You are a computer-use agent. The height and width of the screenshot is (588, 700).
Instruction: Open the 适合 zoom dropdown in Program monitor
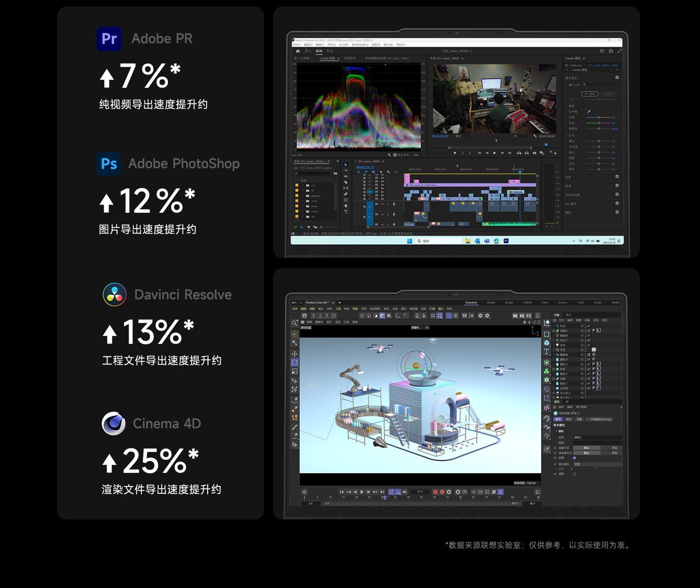pyautogui.click(x=463, y=136)
